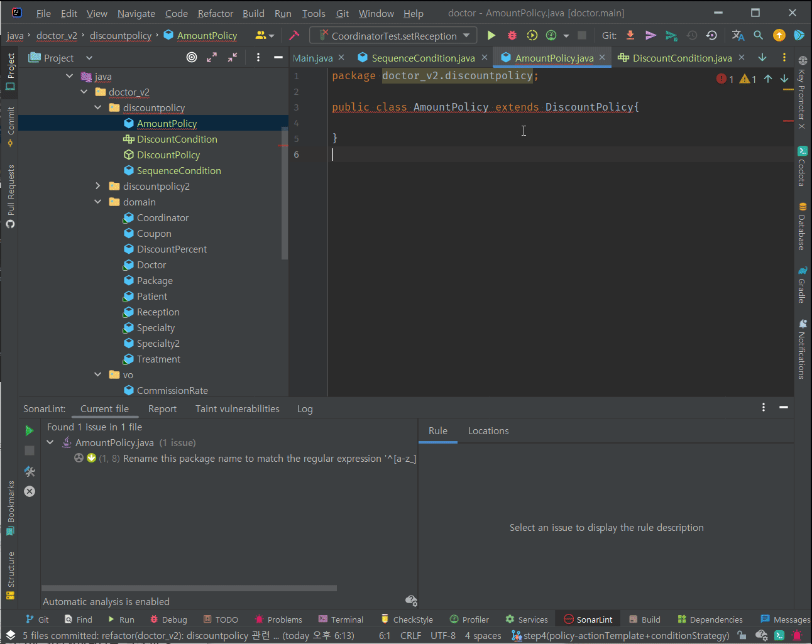Show hidden editor tabs dropdown
Image resolution: width=812 pixels, height=644 pixels.
coord(762,57)
